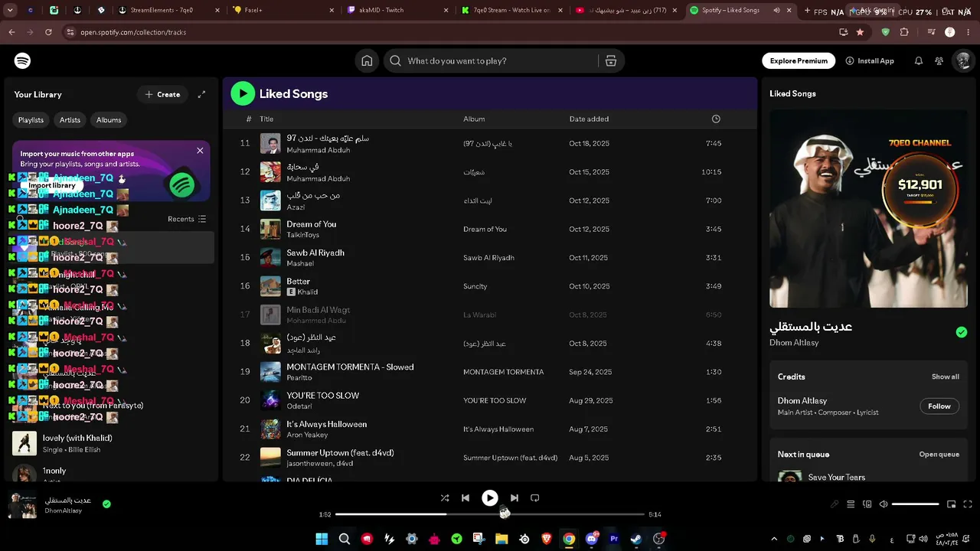The width and height of the screenshot is (980, 551).
Task: Toggle green saved checkmark in Now Playing panel
Action: (x=962, y=332)
